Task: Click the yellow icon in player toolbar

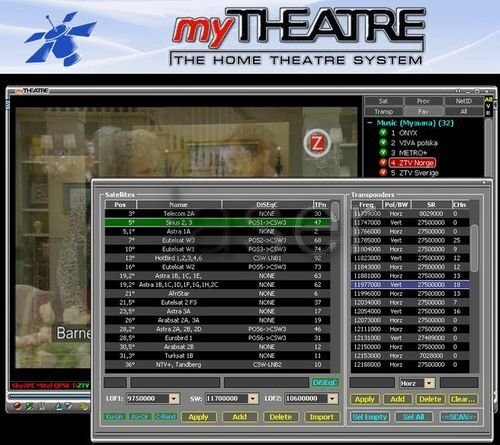Action: [x=84, y=406]
